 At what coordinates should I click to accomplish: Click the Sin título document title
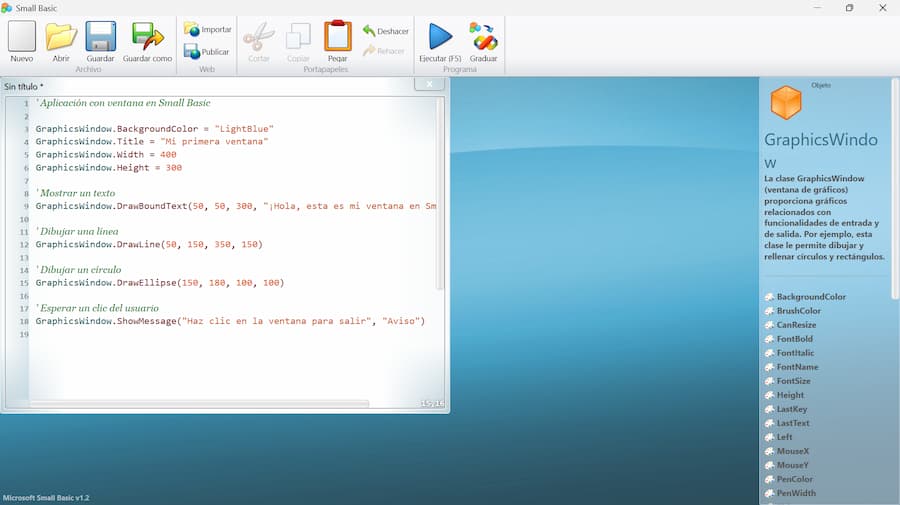coord(24,87)
